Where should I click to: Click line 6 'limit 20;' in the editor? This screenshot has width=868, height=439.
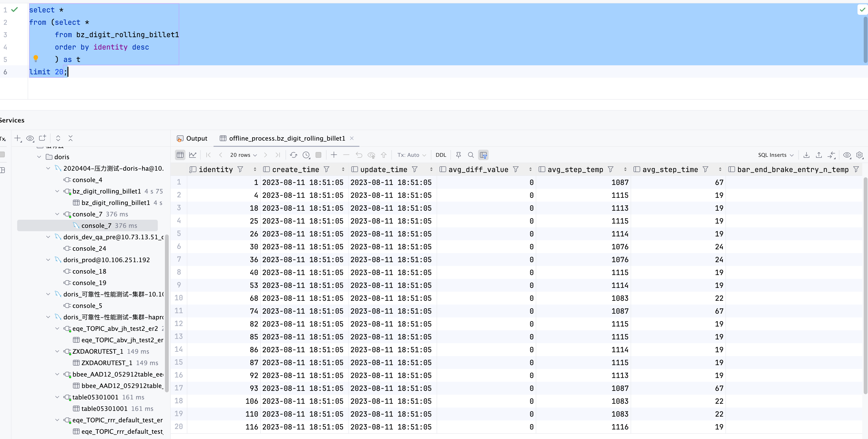48,72
